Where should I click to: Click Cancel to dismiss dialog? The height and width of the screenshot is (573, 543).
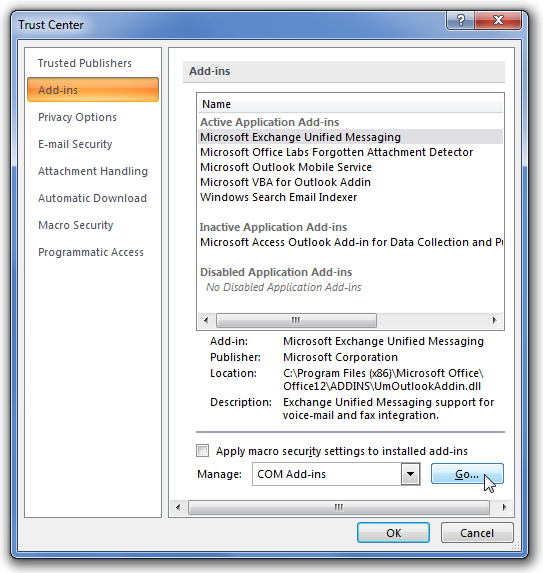(x=477, y=533)
